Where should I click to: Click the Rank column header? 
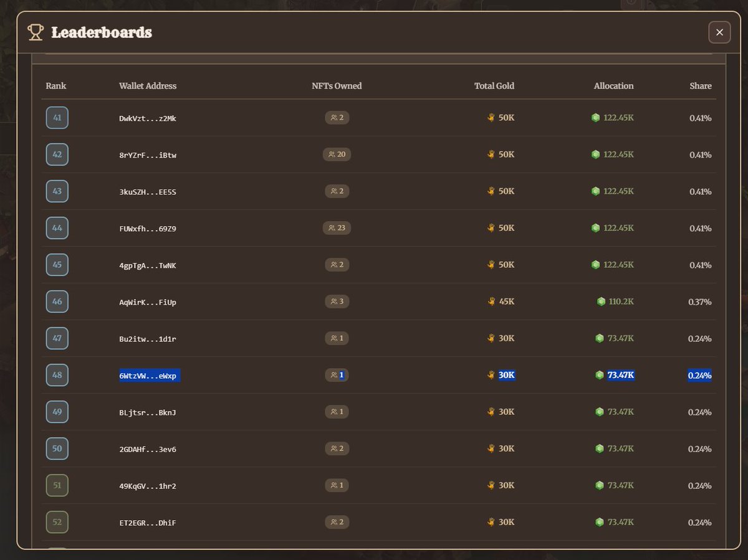[x=56, y=86]
